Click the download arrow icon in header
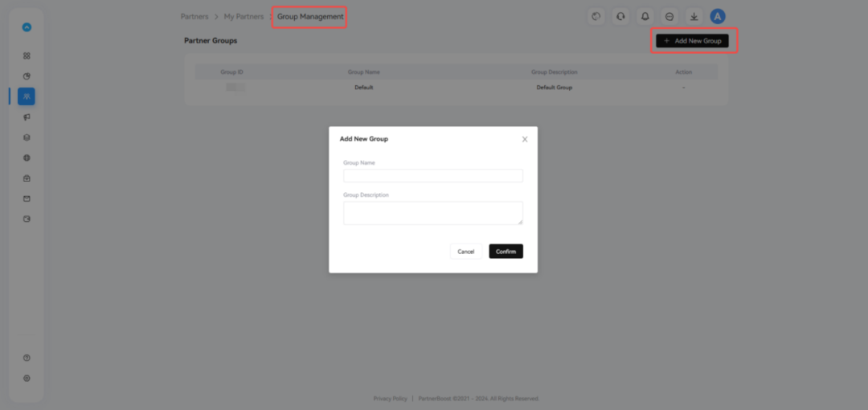 point(694,17)
